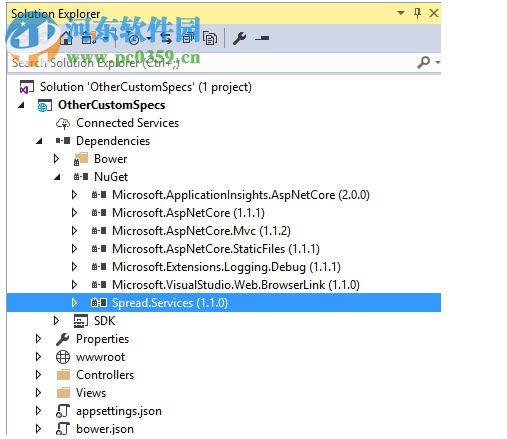Collapse the OtherCustomSpecs project node

click(x=22, y=105)
